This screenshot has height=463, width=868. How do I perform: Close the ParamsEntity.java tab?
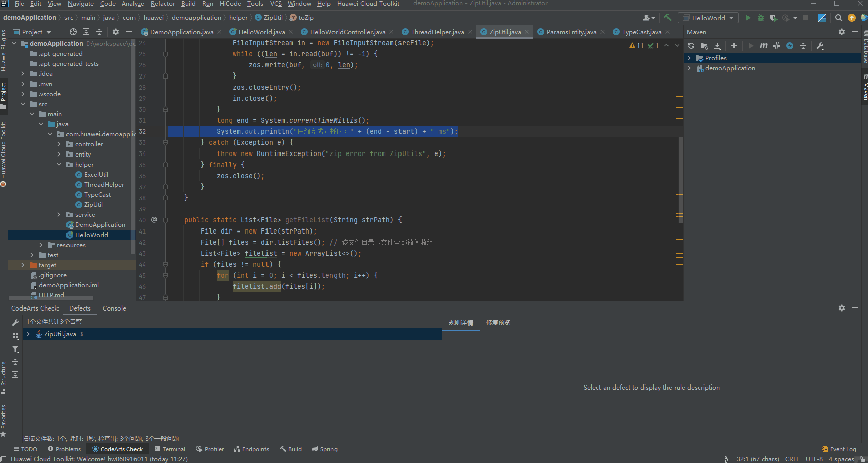point(602,32)
